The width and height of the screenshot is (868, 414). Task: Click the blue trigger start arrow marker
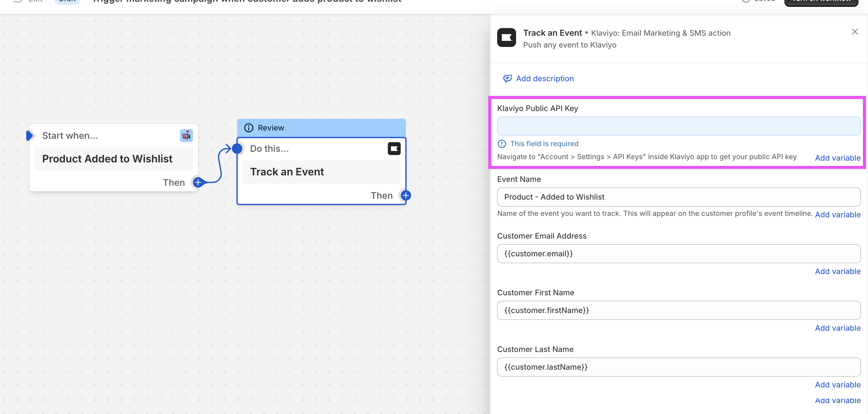29,136
